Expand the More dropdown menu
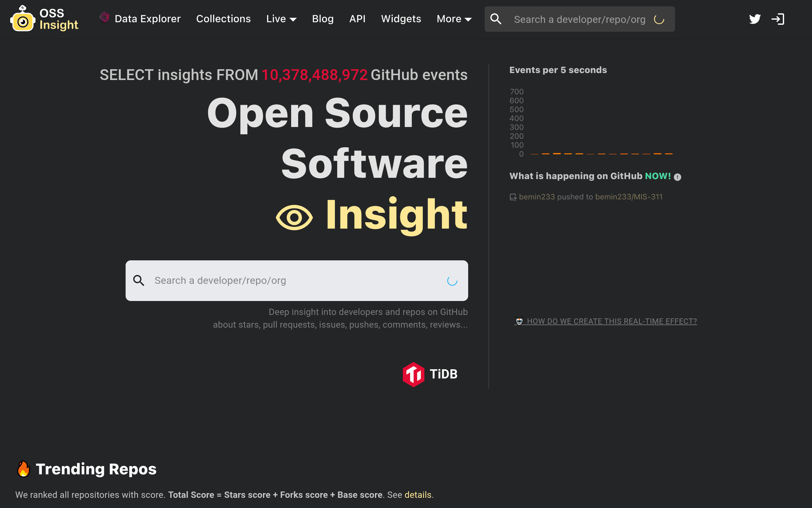This screenshot has height=508, width=812. pos(454,19)
